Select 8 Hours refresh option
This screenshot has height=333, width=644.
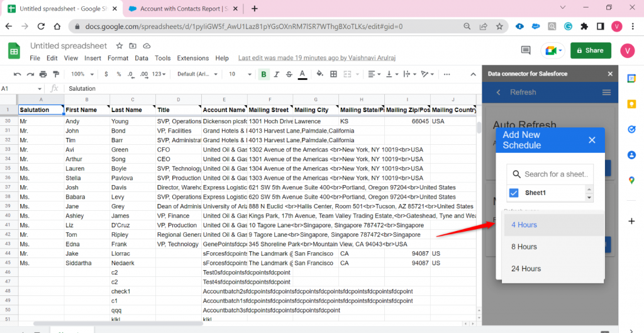(553, 247)
